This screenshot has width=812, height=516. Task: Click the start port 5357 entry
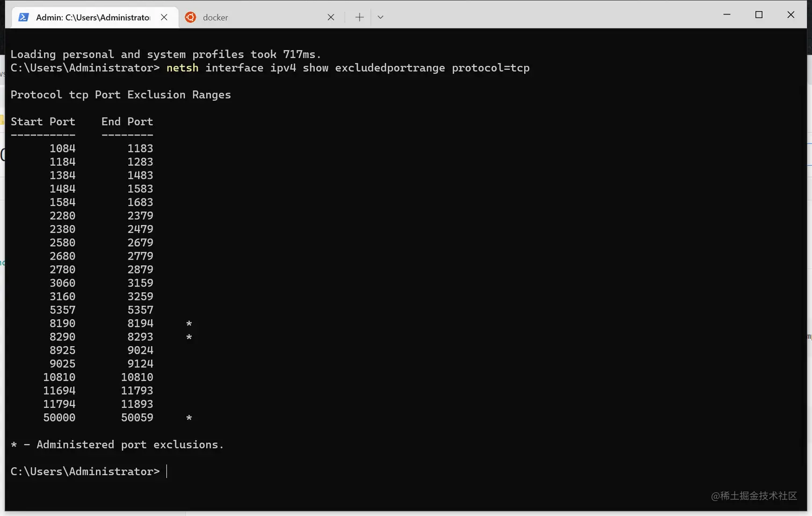coord(62,310)
